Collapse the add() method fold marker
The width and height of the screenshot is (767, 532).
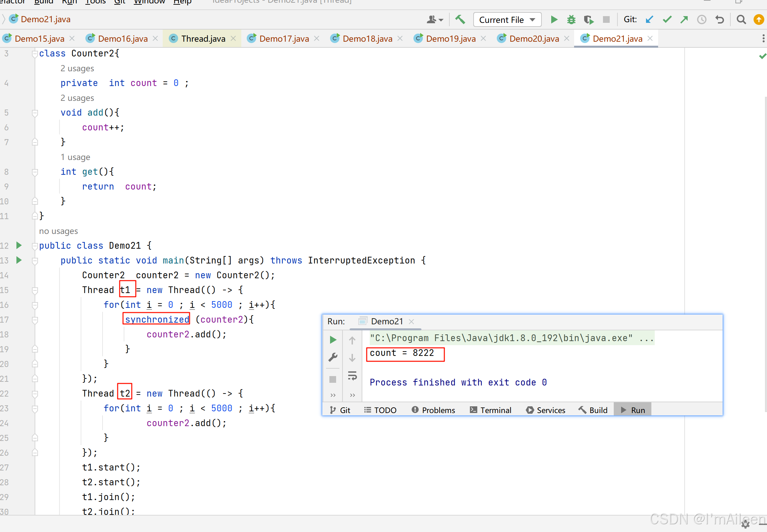pos(35,113)
